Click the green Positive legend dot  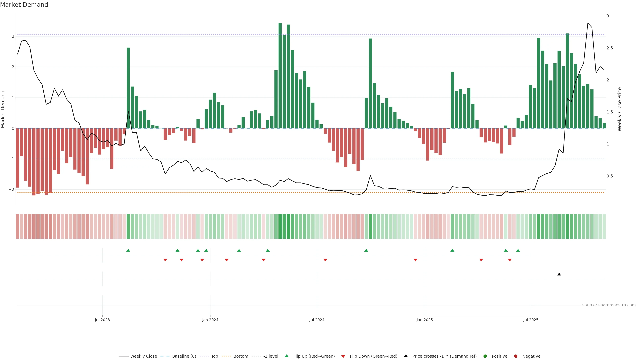[485, 356]
